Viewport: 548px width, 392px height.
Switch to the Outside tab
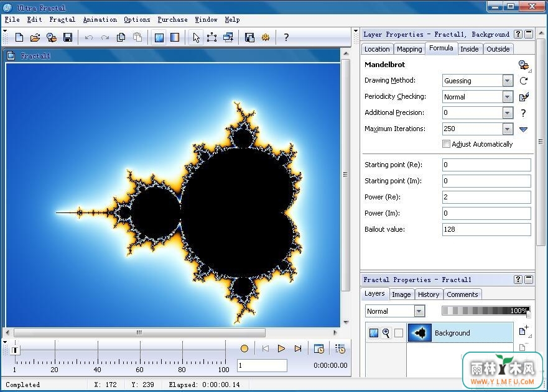coord(498,49)
